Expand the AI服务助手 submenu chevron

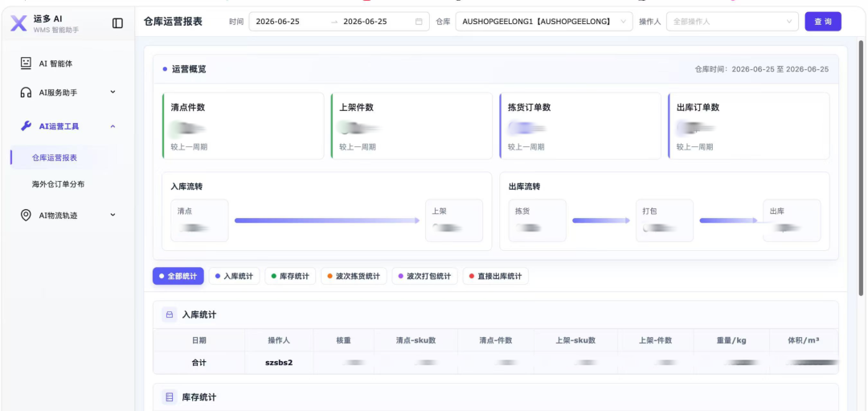point(113,92)
